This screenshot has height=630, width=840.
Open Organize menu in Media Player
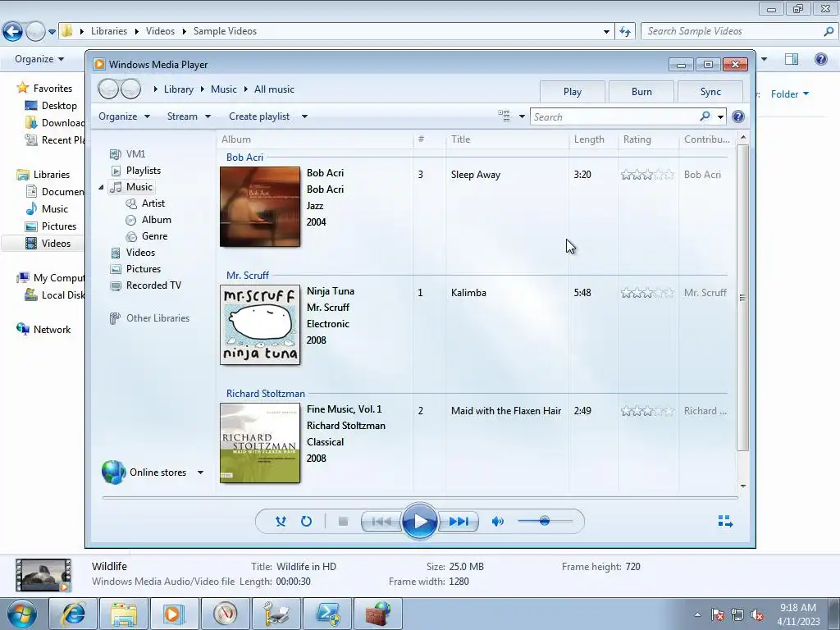pos(124,116)
